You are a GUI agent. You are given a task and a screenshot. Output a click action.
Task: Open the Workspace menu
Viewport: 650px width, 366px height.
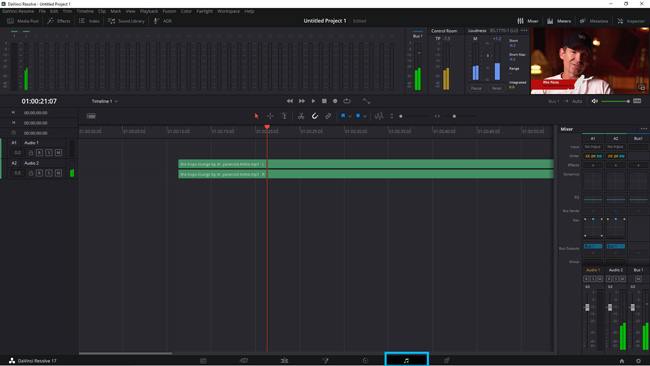pyautogui.click(x=228, y=11)
